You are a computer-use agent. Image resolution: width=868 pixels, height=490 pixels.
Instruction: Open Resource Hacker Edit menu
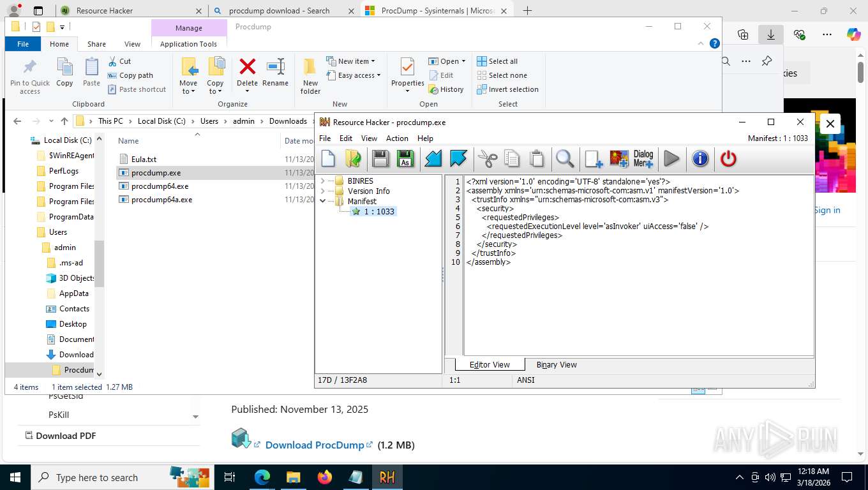tap(346, 138)
